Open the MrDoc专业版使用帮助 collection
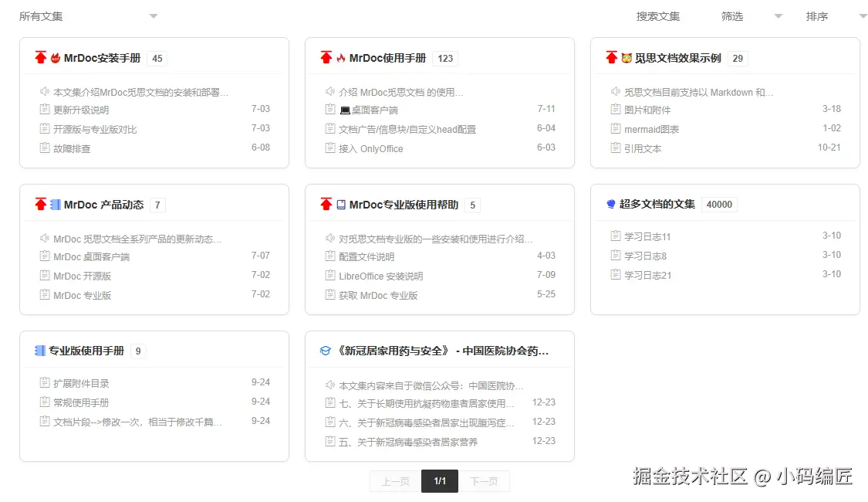Viewport: 868px width, 502px height. (404, 205)
